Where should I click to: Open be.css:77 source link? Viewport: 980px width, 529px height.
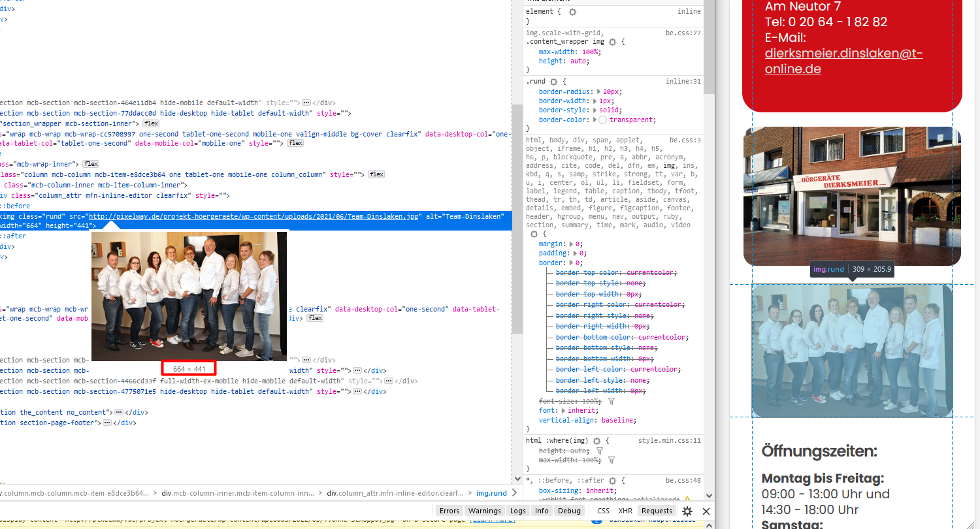click(x=683, y=33)
